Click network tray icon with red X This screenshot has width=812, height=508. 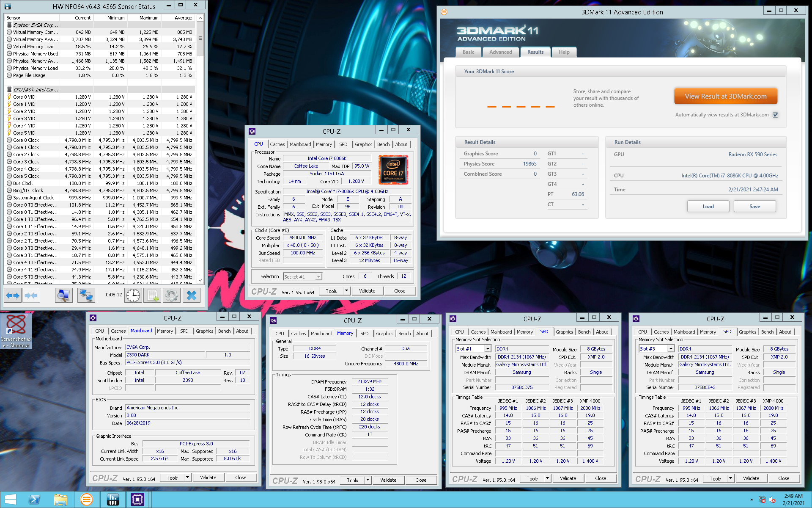pos(762,500)
